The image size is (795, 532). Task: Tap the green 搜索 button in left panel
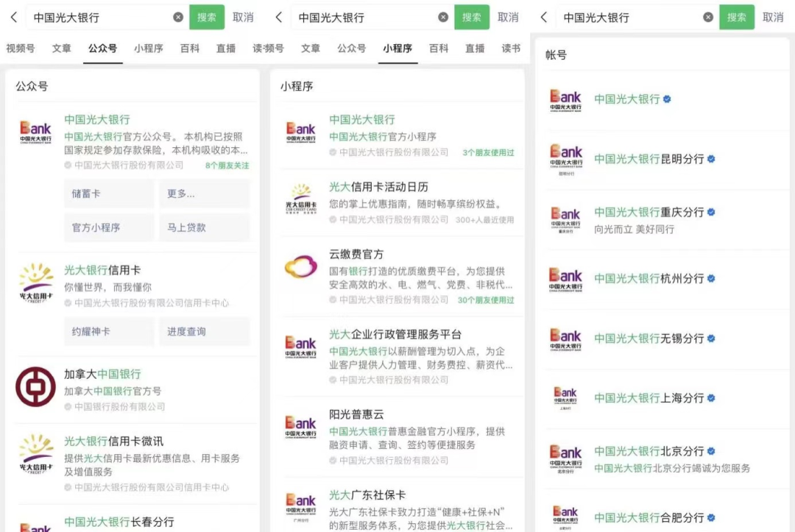tap(207, 17)
